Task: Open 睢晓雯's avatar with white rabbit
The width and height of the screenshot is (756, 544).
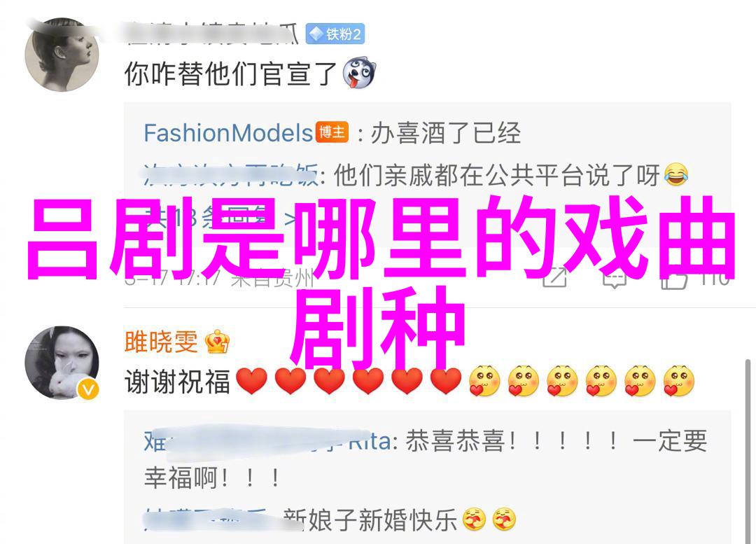Action: pos(62,363)
